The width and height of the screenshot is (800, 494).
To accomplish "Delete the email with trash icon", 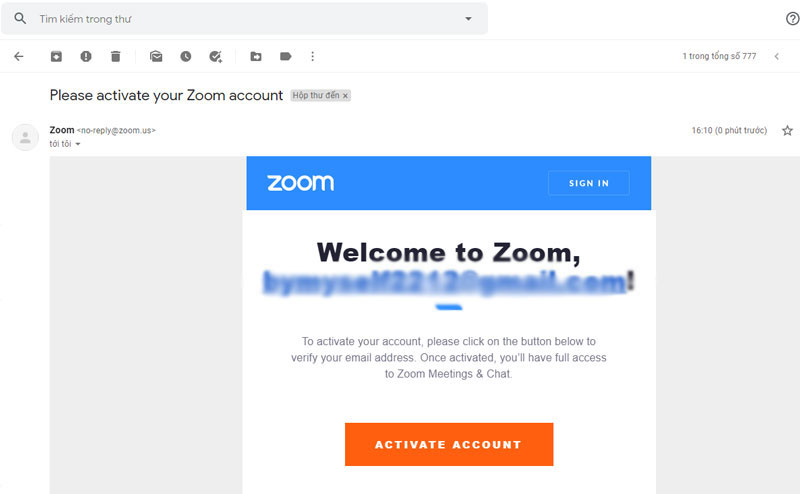I will pos(115,57).
